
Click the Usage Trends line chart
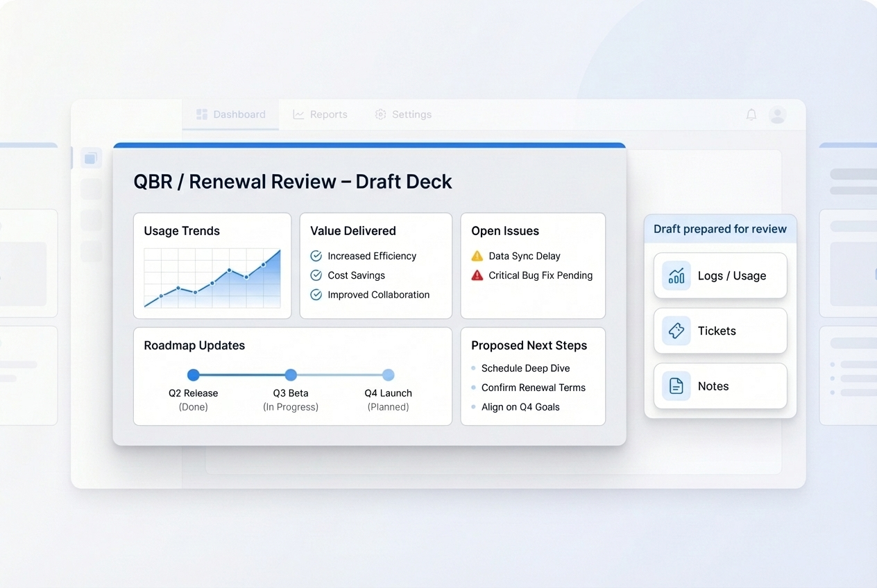[212, 278]
